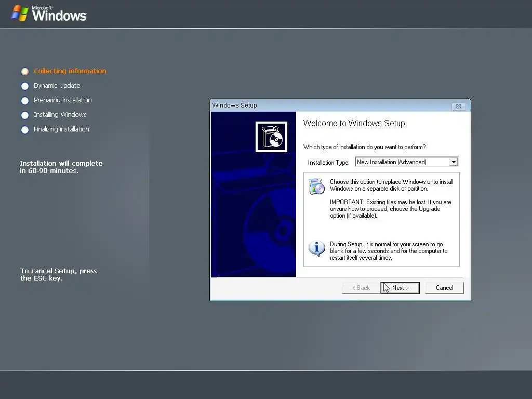Select the New Installation (Advanced) combo box

[406, 162]
